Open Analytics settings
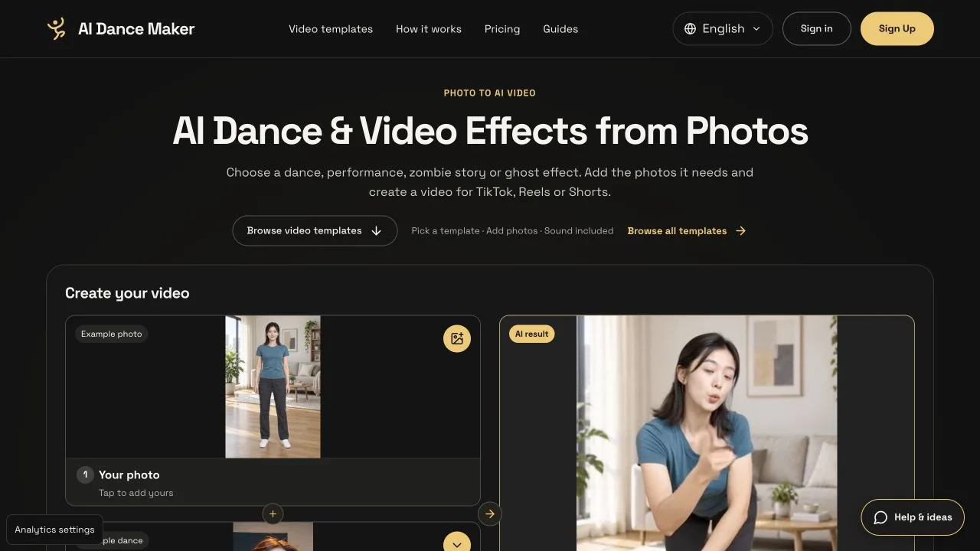The height and width of the screenshot is (551, 980). [x=55, y=530]
